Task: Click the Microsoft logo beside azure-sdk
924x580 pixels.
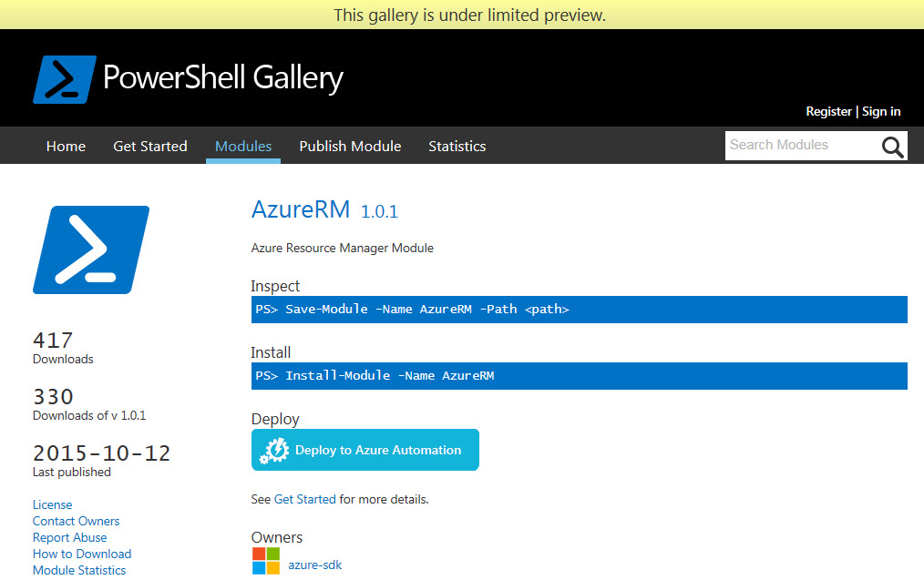Action: pos(266,561)
